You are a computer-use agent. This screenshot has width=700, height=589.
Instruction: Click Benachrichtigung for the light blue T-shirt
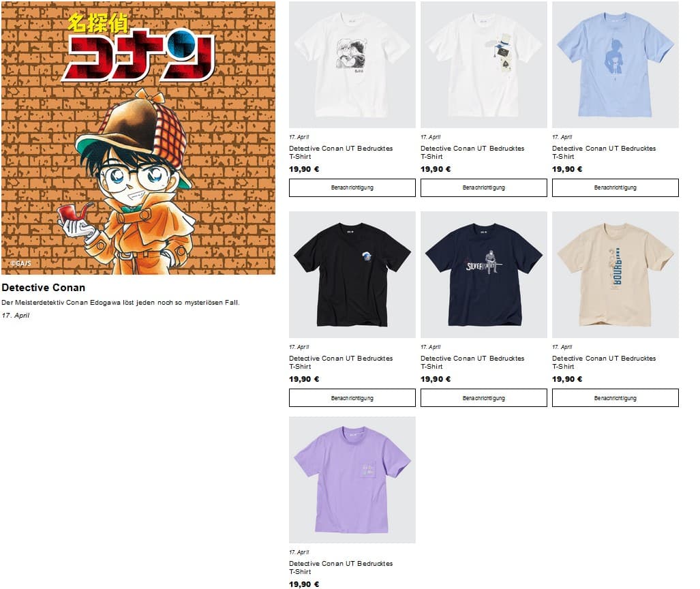[615, 188]
